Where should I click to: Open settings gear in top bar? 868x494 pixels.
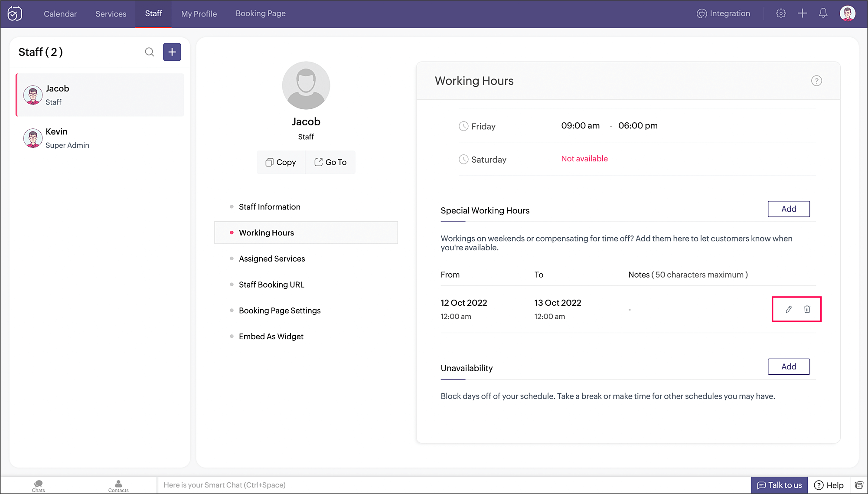coord(781,13)
